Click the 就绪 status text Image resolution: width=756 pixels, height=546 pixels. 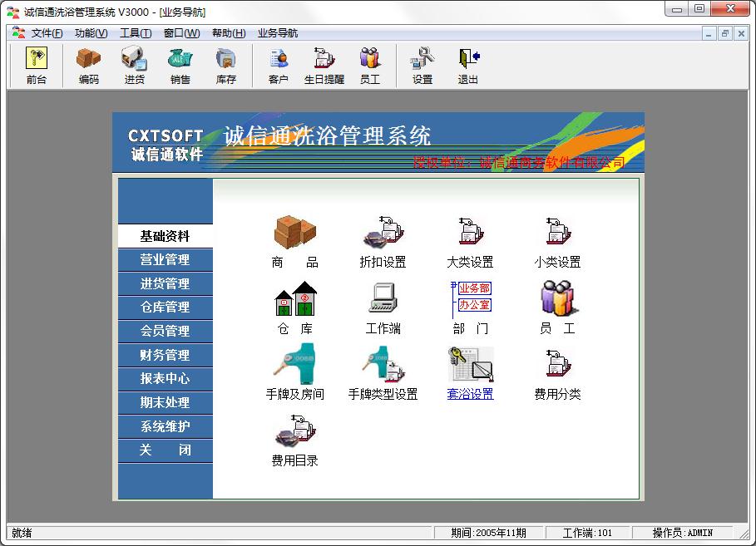coord(22,533)
